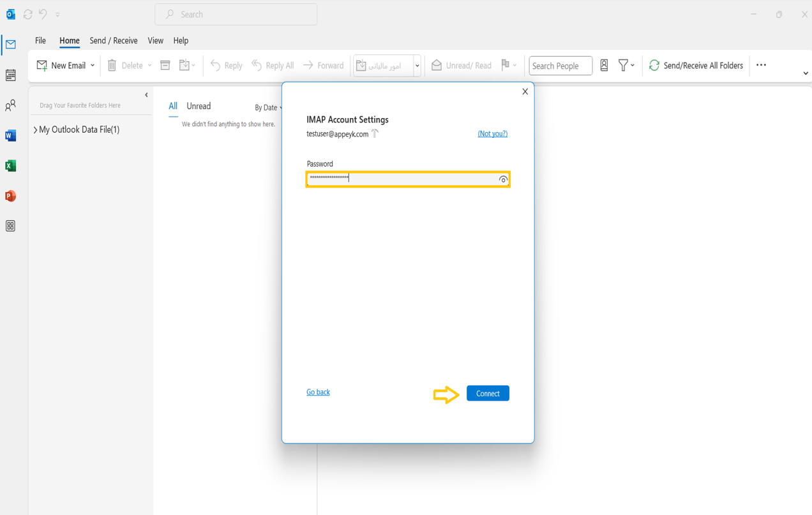Expand the New Email dropdown arrow
The image size is (812, 515).
tap(93, 65)
